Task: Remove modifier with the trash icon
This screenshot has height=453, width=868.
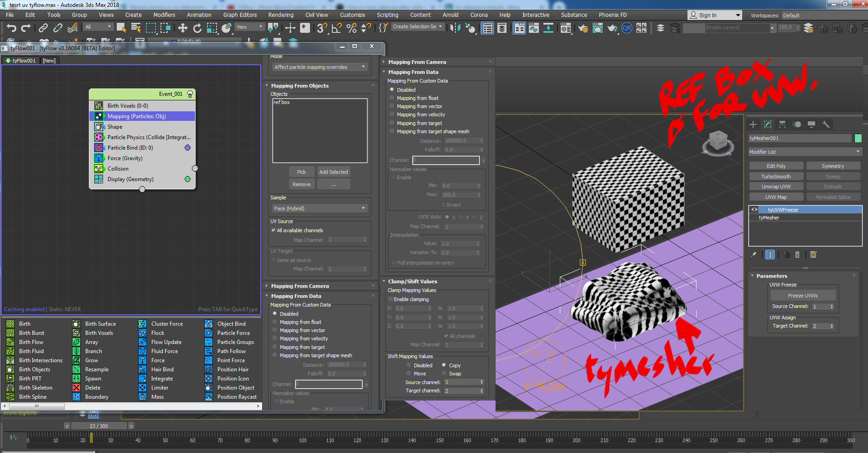Action: pos(797,255)
